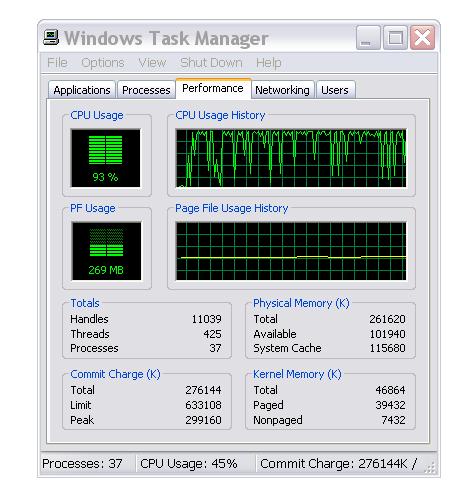Switch to the Applications tab

pyautogui.click(x=82, y=90)
